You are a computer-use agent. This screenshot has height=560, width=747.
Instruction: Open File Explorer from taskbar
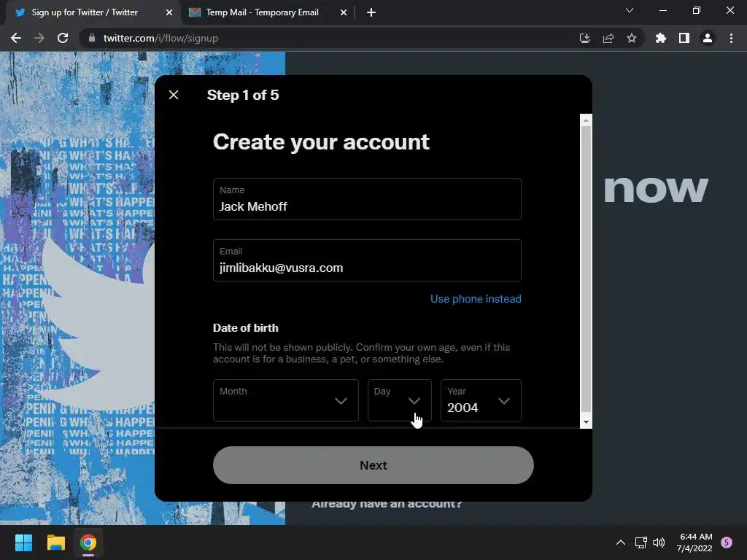pyautogui.click(x=55, y=542)
